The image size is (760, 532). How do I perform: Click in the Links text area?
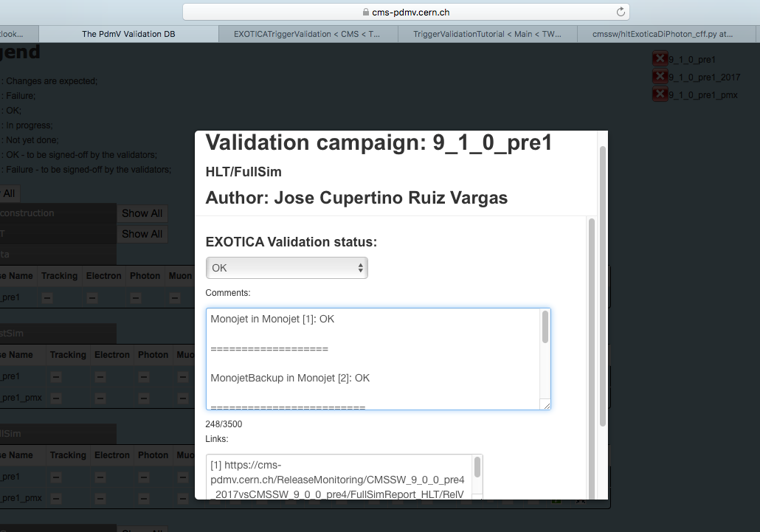click(344, 477)
